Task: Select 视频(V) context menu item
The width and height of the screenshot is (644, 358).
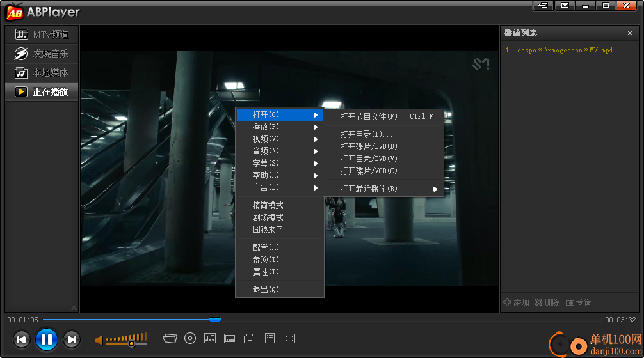Action: (x=280, y=139)
